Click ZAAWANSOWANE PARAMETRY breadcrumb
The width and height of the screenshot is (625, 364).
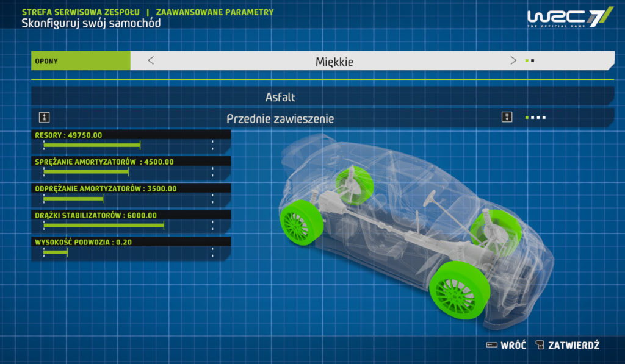pos(215,12)
